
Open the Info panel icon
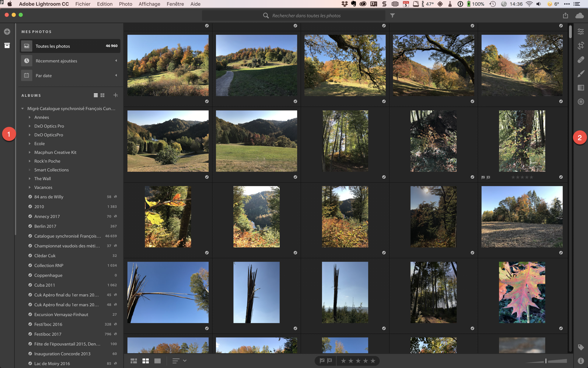coord(581,361)
